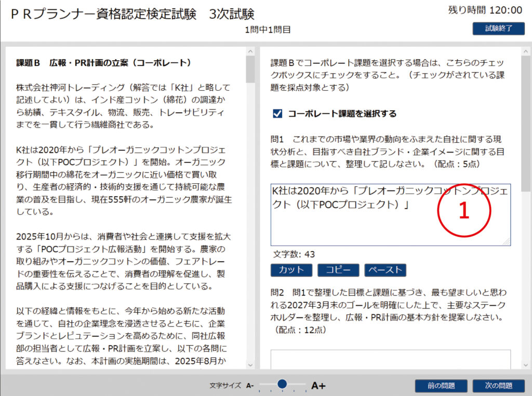Go to next question with 次の問題

(498, 386)
